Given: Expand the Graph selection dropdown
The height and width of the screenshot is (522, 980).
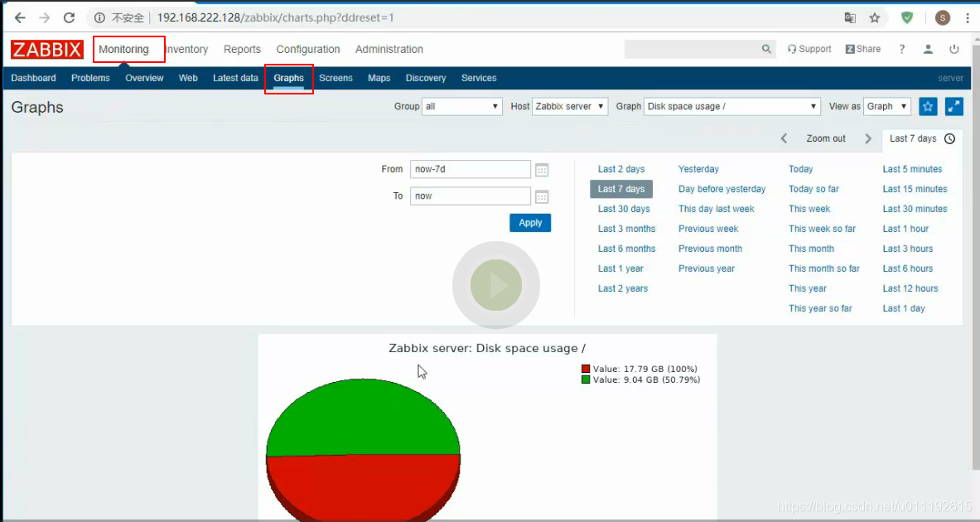Looking at the screenshot, I should point(731,106).
